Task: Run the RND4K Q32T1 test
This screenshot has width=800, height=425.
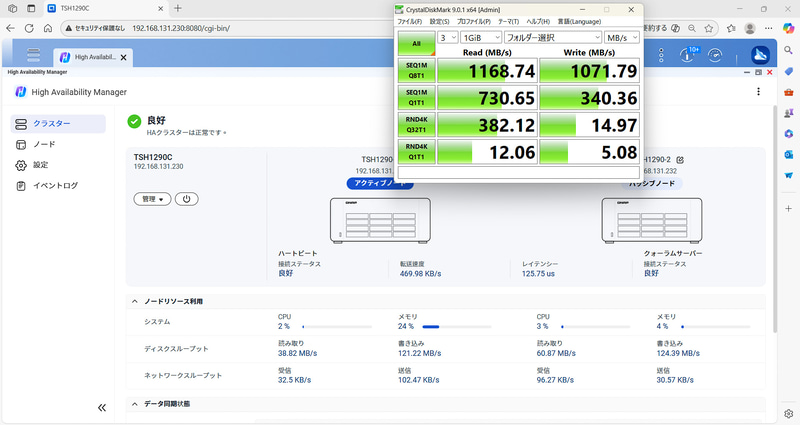Action: click(416, 124)
